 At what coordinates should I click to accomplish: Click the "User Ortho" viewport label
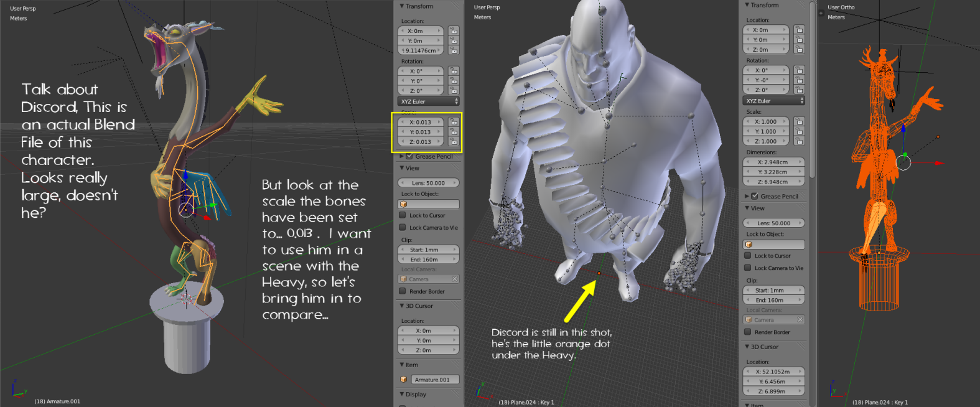tap(841, 7)
